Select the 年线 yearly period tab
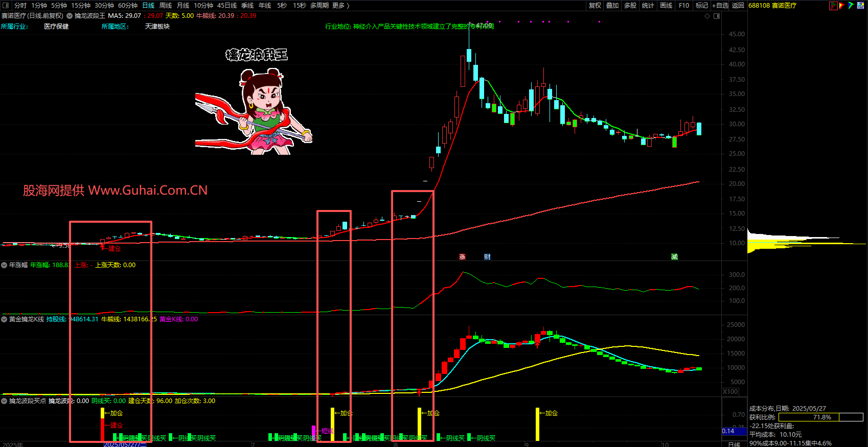The width and height of the screenshot is (868, 447). (265, 6)
